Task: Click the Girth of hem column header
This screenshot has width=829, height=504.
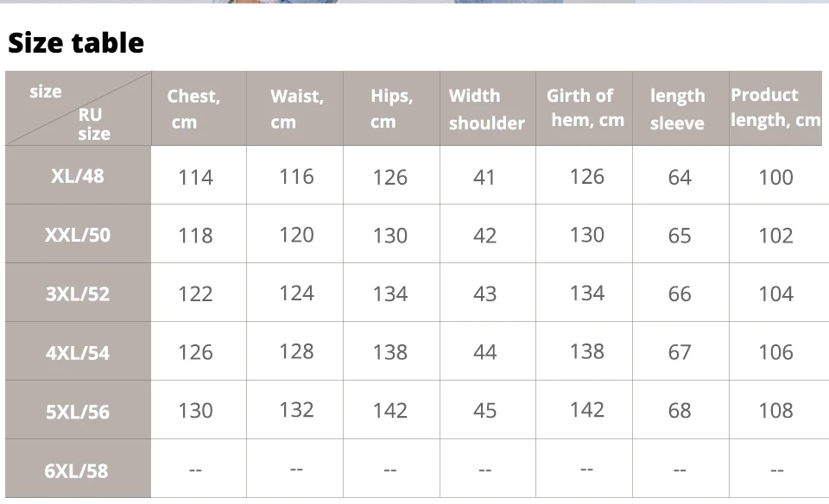Action: (585, 108)
